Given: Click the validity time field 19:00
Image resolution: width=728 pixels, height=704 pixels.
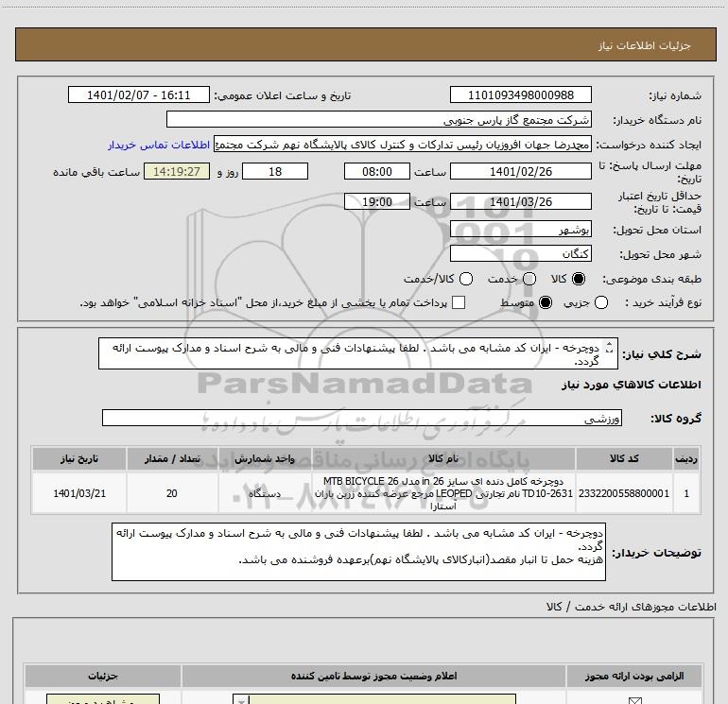Looking at the screenshot, I should coord(377,202).
